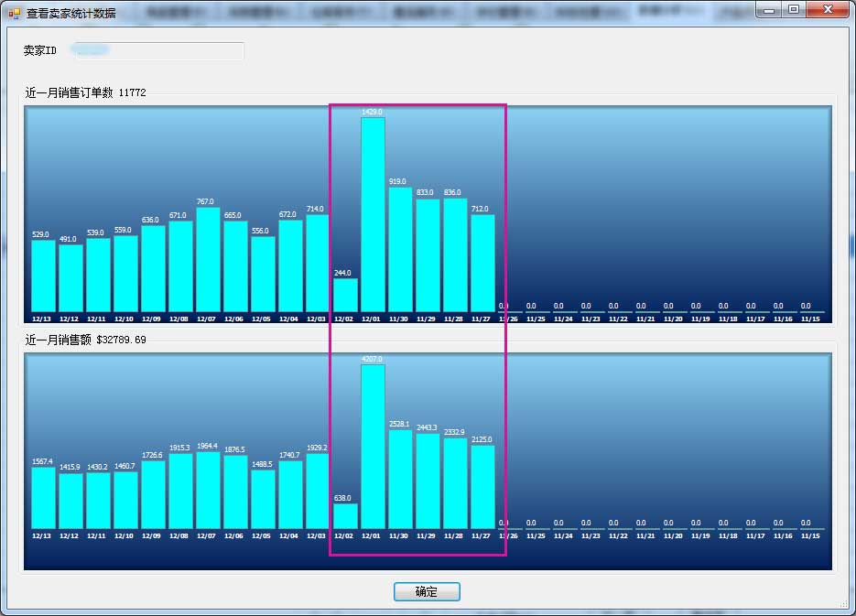This screenshot has width=856, height=616.
Task: Click the 确定 confirm button
Action: [x=427, y=592]
